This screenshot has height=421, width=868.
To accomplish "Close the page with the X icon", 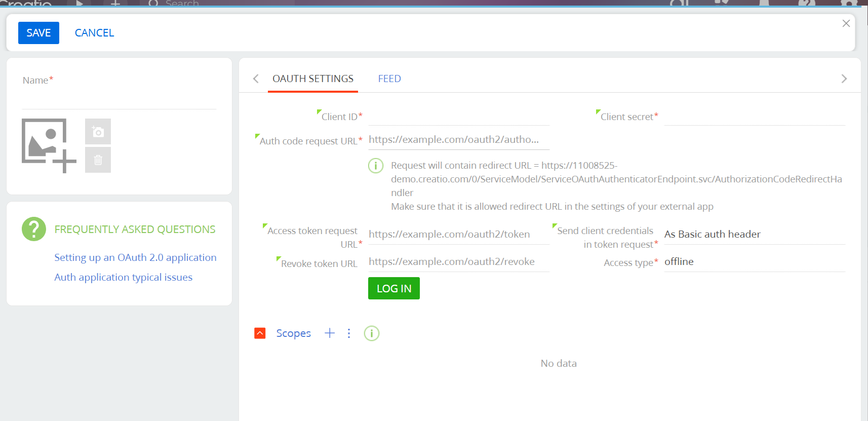I will click(846, 23).
